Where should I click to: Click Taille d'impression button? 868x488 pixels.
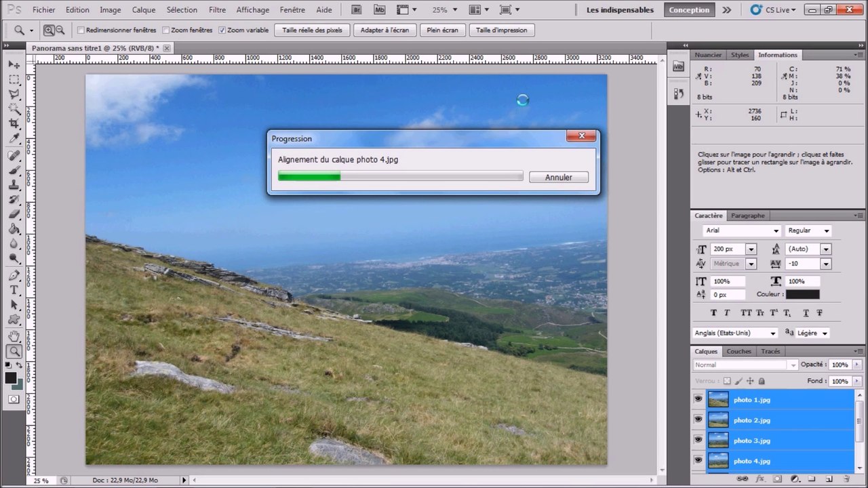(502, 30)
